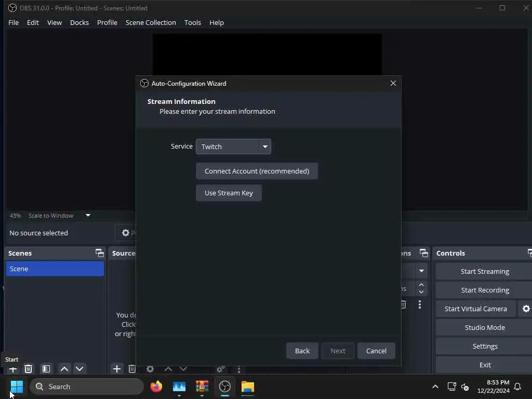Viewport: 532px width, 399px height.
Task: Click Start Recording in Controls
Action: pyautogui.click(x=485, y=290)
